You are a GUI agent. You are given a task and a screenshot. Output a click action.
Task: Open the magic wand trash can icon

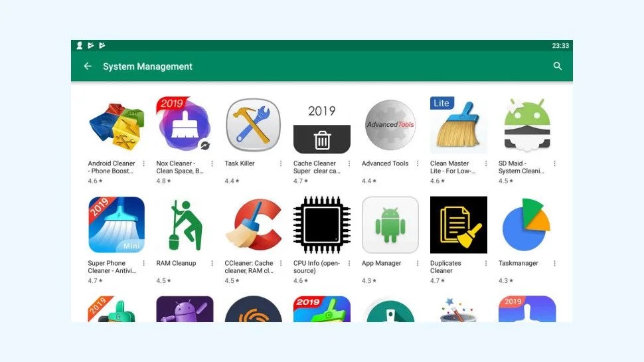pos(459,309)
